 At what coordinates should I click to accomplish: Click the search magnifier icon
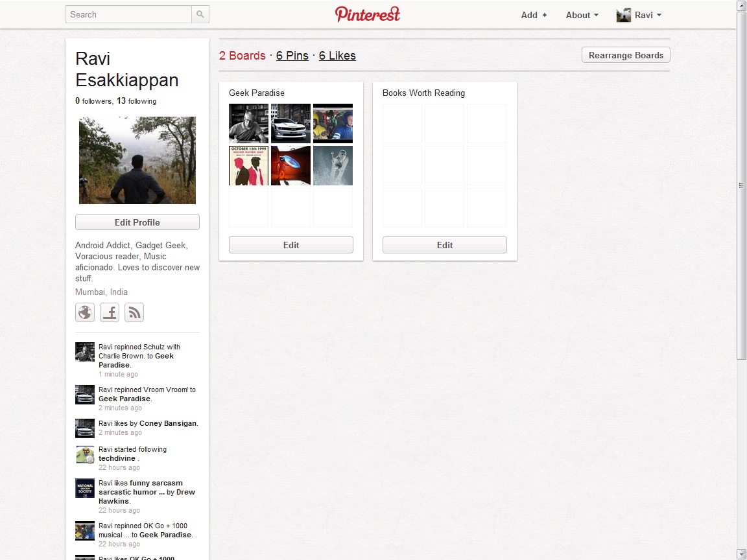[200, 14]
